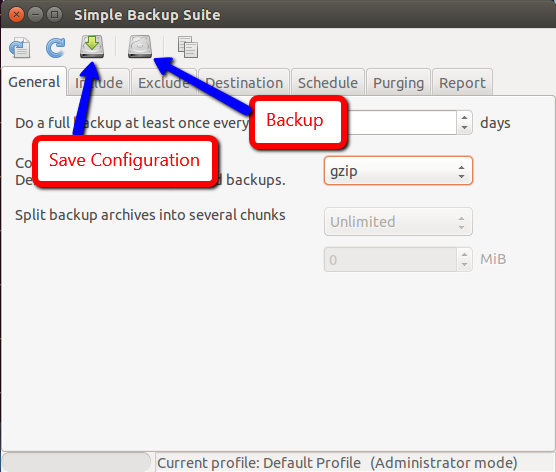Click the save-as document icon in toolbar

[x=20, y=48]
